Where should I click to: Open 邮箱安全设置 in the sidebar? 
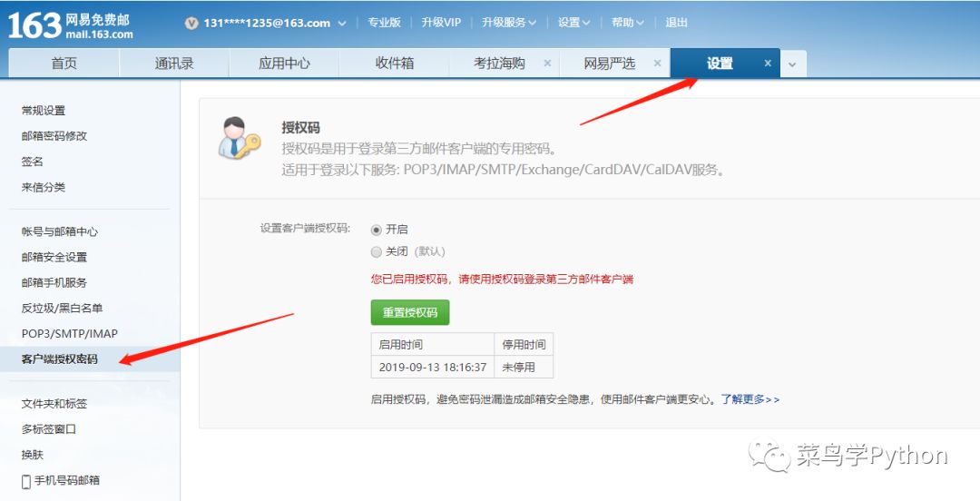click(54, 257)
